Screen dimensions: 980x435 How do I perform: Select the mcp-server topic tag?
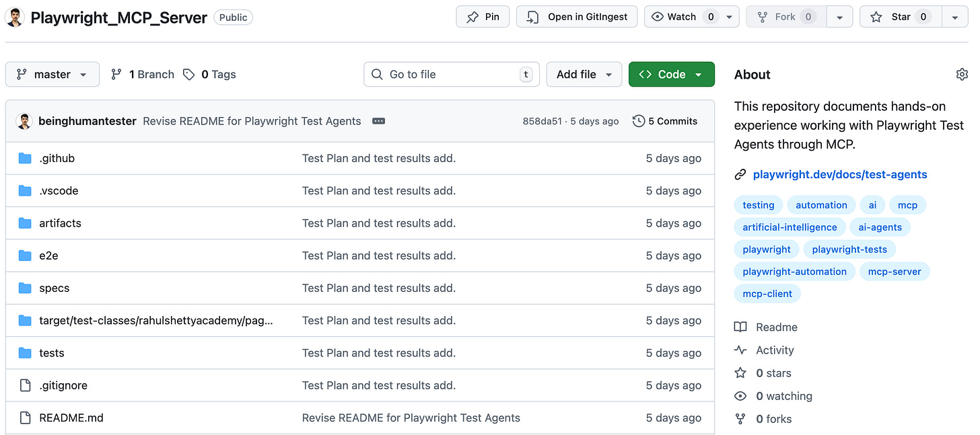coord(895,272)
